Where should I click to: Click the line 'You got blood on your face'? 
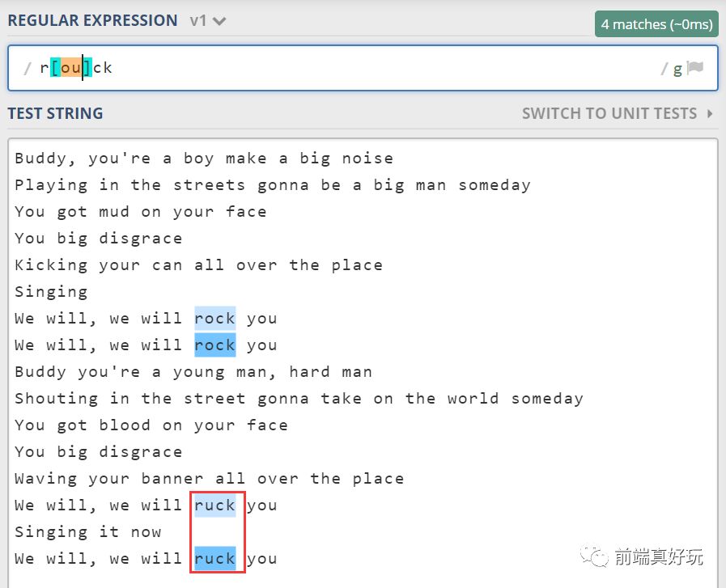pos(151,425)
